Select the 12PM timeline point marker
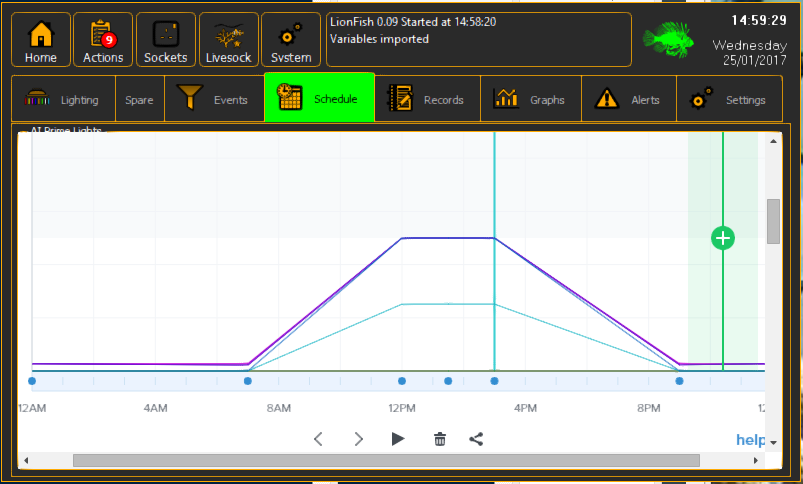803x484 pixels. tap(402, 381)
